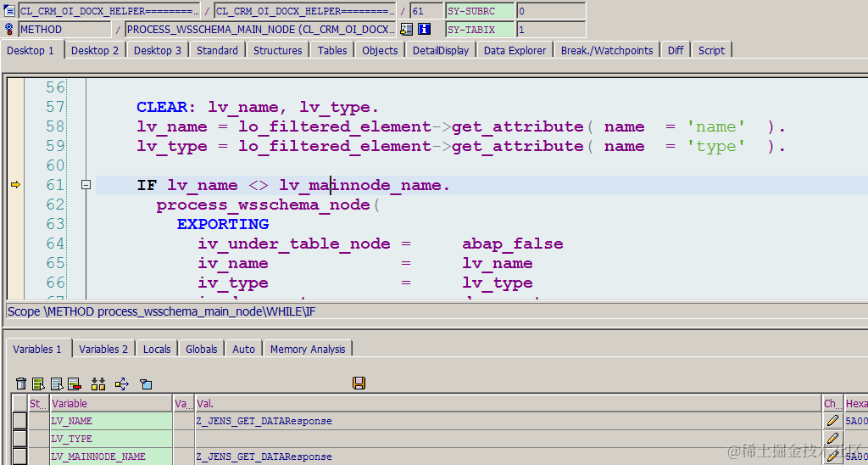868x465 pixels.
Task: Click the program source icon at top-left
Action: (9, 10)
